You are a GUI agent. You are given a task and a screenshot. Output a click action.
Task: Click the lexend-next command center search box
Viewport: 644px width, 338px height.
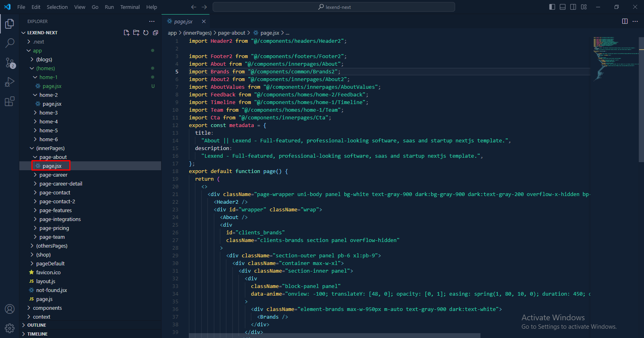pyautogui.click(x=333, y=7)
